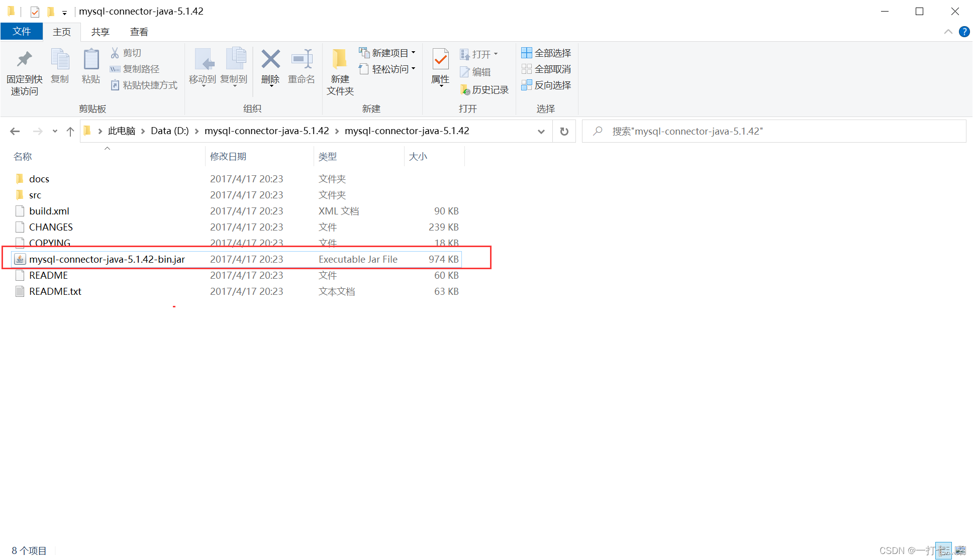Click the Refresh button beside address bar
This screenshot has height=560, width=973.
(564, 132)
